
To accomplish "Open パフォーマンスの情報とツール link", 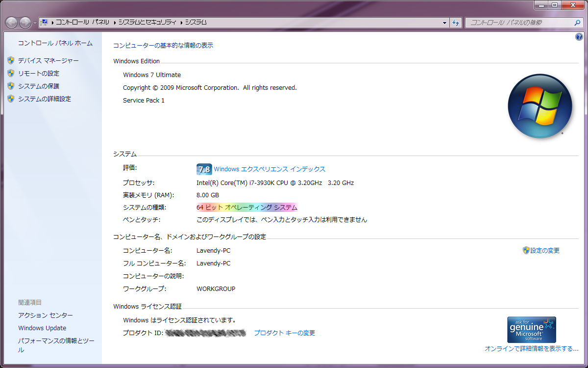I will pyautogui.click(x=56, y=345).
